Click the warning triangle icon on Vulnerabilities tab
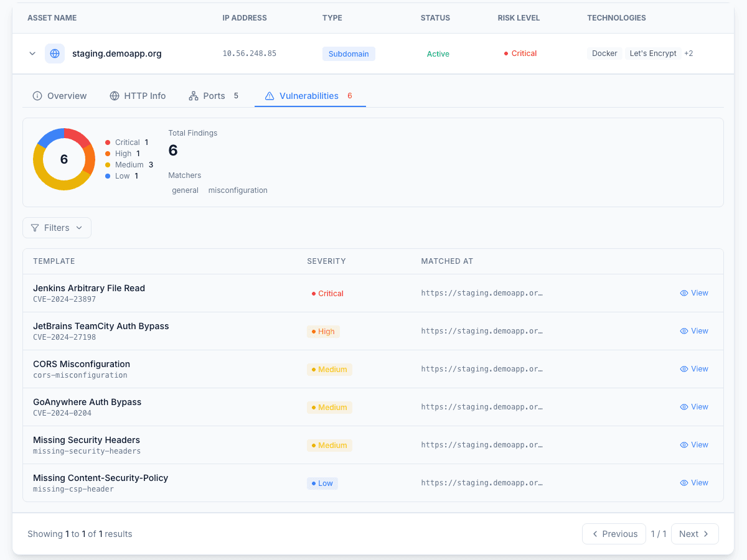 tap(270, 96)
